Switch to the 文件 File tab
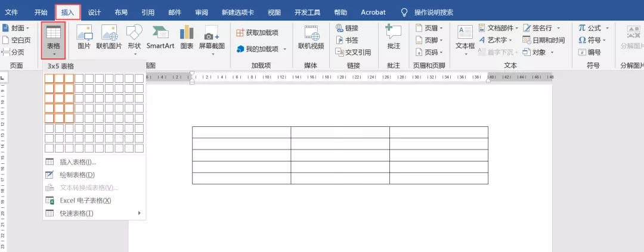644x252 pixels. pos(11,13)
